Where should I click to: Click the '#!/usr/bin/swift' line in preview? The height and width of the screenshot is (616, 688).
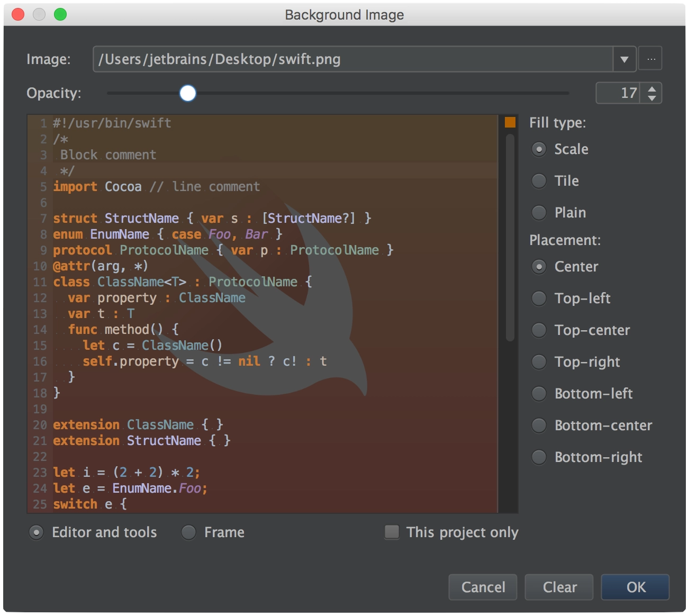pyautogui.click(x=112, y=123)
